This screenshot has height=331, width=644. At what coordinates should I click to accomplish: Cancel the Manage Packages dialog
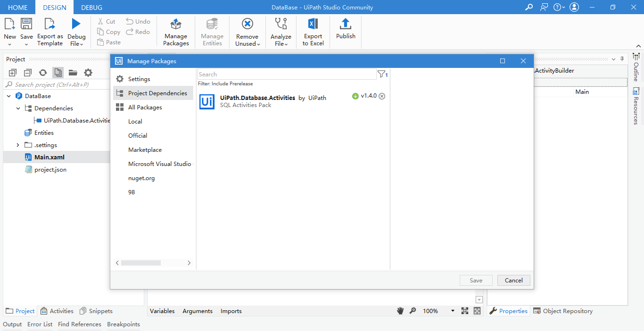(x=513, y=280)
